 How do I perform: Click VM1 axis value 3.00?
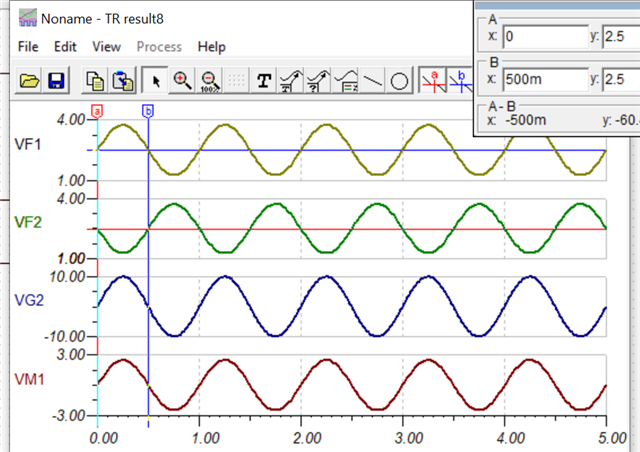(71, 354)
